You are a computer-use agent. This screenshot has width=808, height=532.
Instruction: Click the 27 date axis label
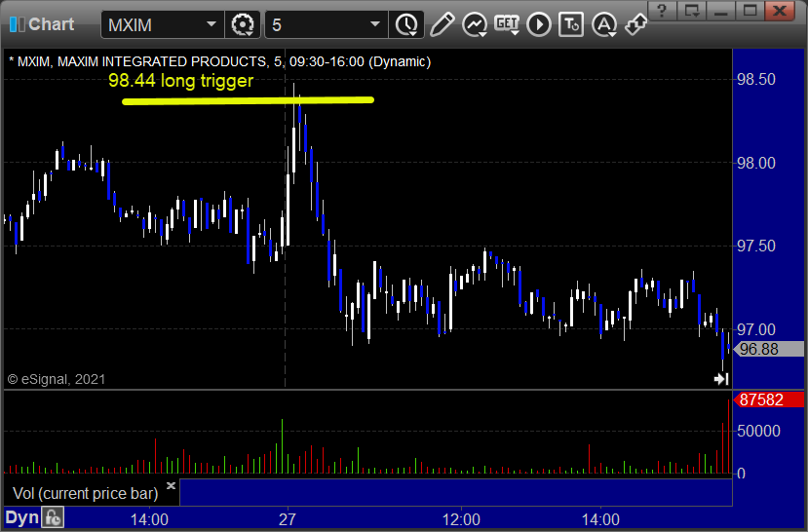(287, 519)
